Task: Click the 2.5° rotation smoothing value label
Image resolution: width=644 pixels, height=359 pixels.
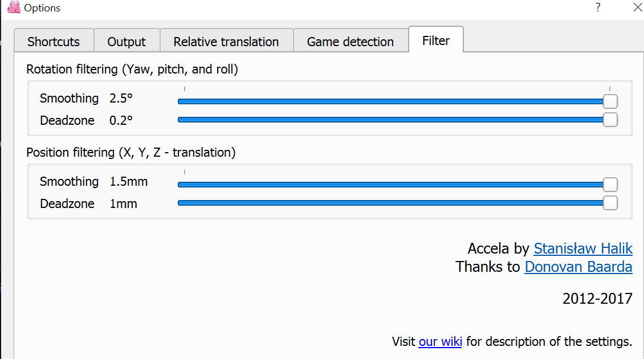Action: 121,99
